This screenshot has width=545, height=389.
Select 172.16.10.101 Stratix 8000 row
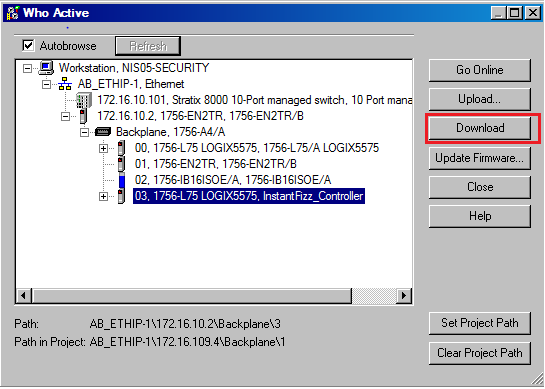point(254,100)
